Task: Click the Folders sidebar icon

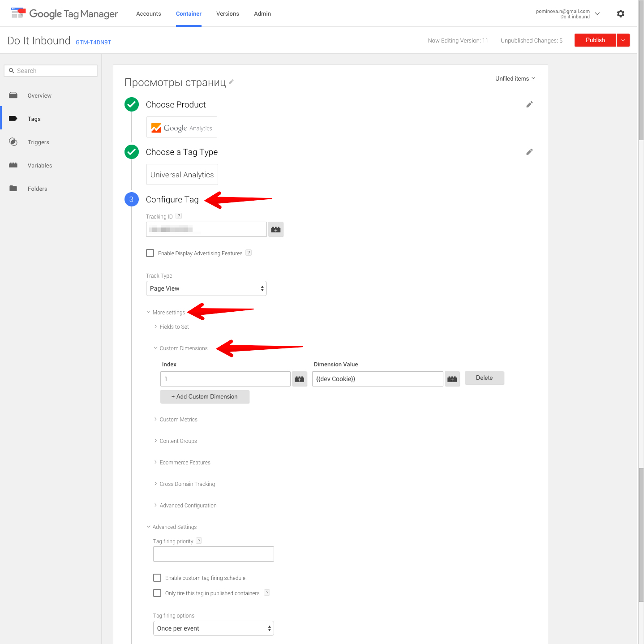Action: [x=13, y=189]
